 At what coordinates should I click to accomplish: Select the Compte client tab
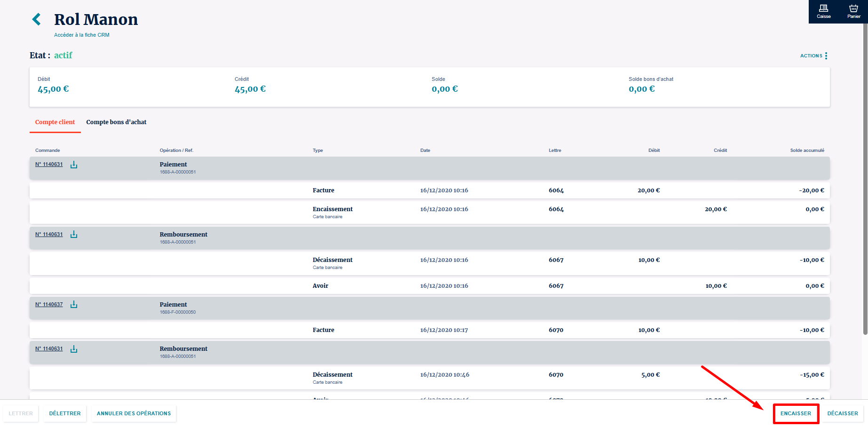pyautogui.click(x=55, y=122)
